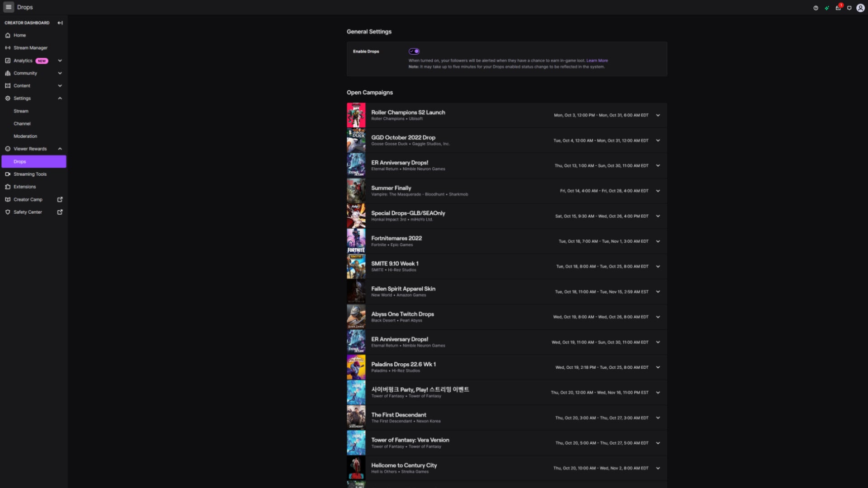Click the Extensions icon in the sidebar

click(7, 187)
